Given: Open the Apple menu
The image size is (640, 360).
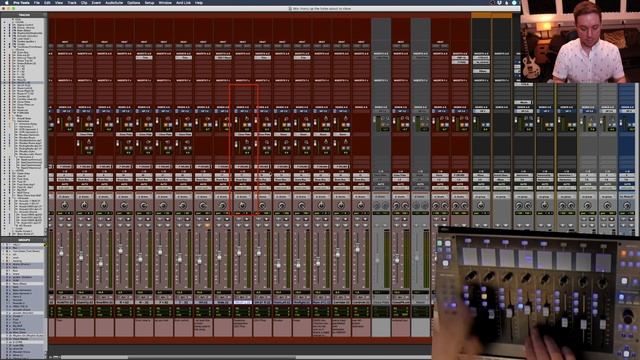Looking at the screenshot, I should (x=7, y=2).
